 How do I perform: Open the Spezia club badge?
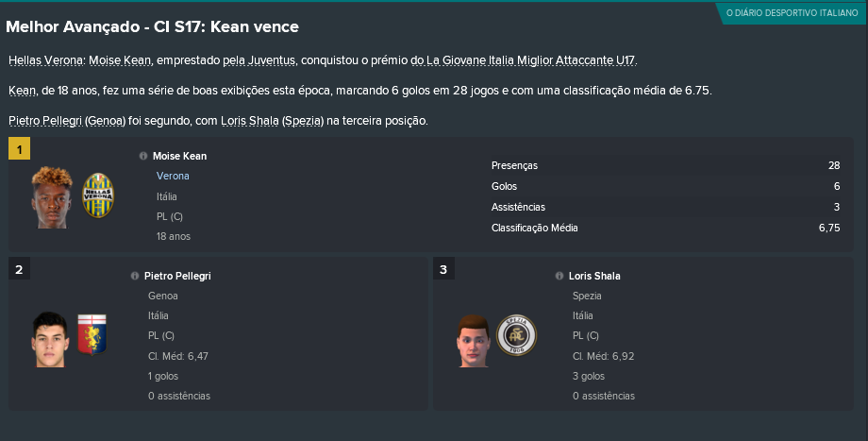click(516, 335)
